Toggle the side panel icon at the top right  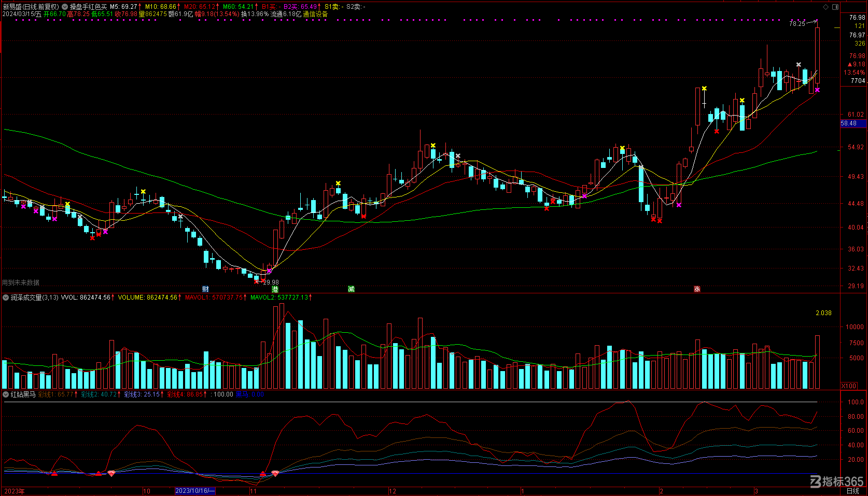[x=835, y=7]
